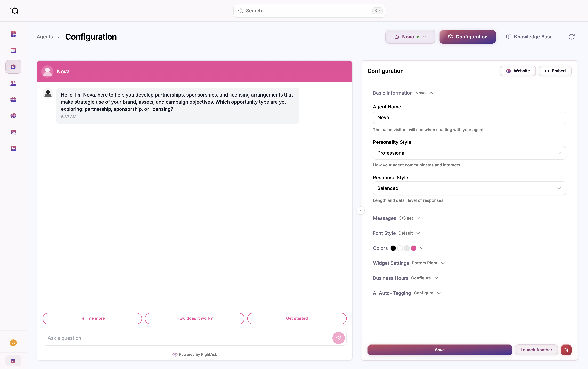
Task: Switch to the Configuration tab
Action: click(x=468, y=37)
